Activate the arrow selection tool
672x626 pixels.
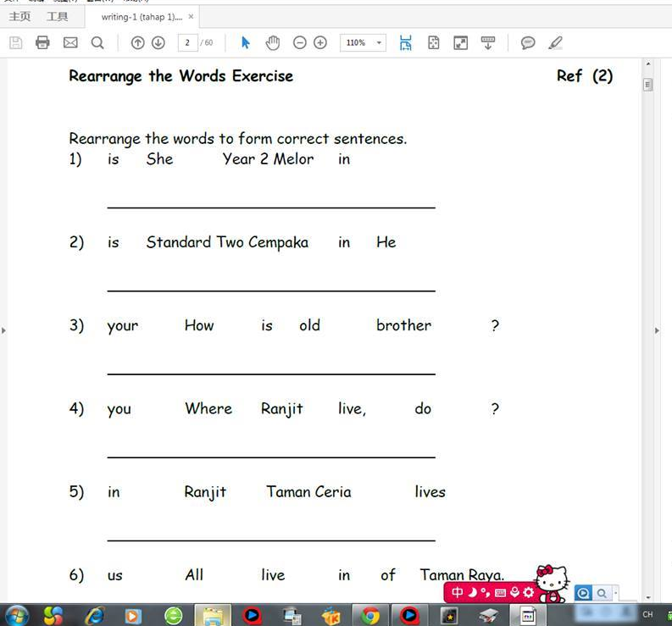click(246, 42)
